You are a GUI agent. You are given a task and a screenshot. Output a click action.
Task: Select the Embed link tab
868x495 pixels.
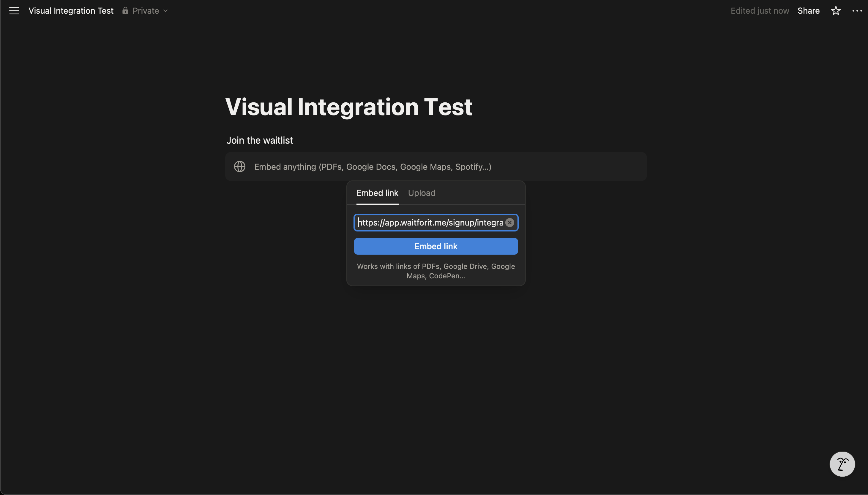click(377, 193)
